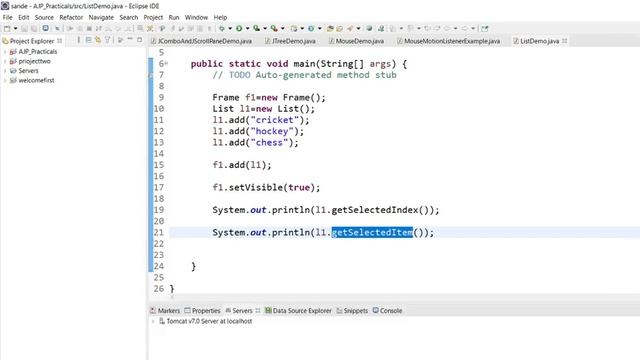This screenshot has width=640, height=360.
Task: Open the File menu
Action: click(7, 18)
